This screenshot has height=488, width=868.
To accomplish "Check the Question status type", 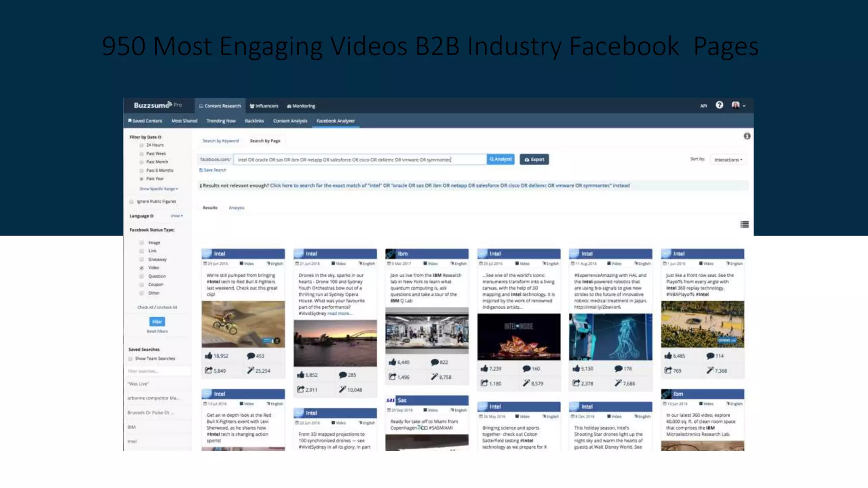I will (x=142, y=276).
